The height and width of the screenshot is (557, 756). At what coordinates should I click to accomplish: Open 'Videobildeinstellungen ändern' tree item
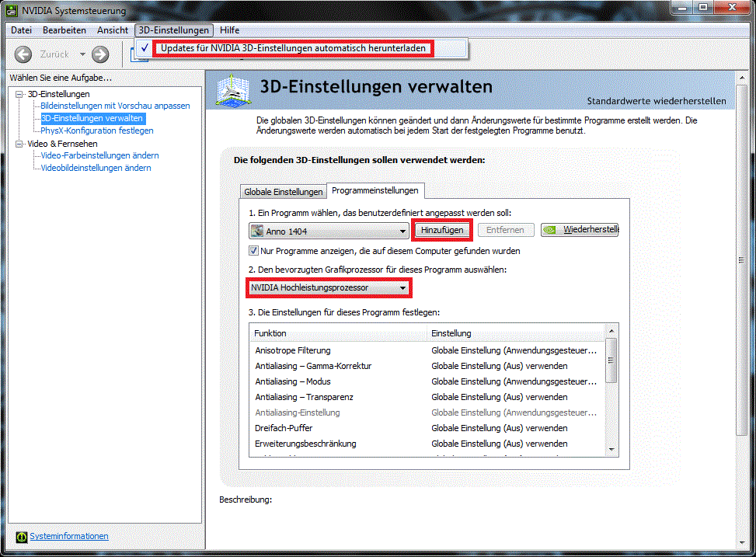(96, 168)
